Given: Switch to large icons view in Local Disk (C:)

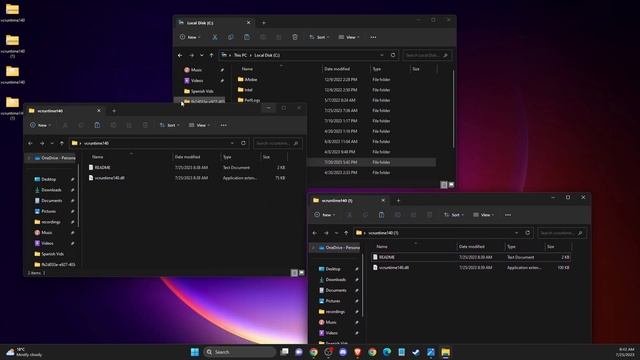Looking at the screenshot, I should 451,185.
